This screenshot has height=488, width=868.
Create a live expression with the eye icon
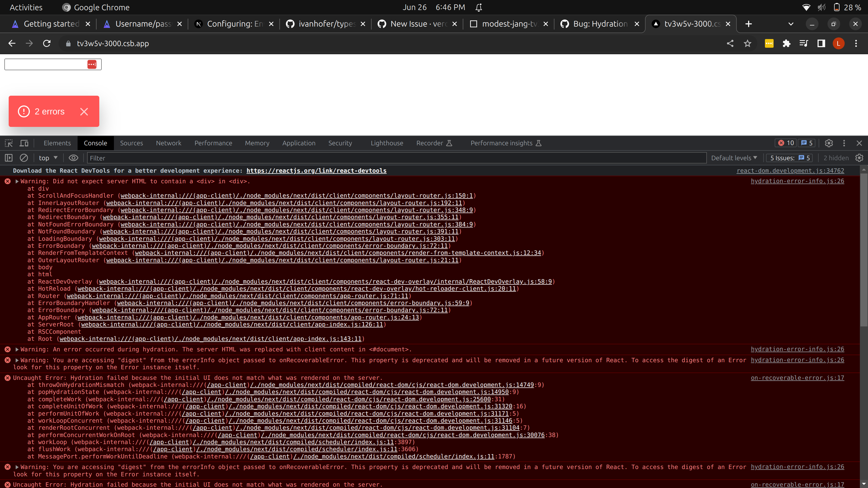click(74, 158)
